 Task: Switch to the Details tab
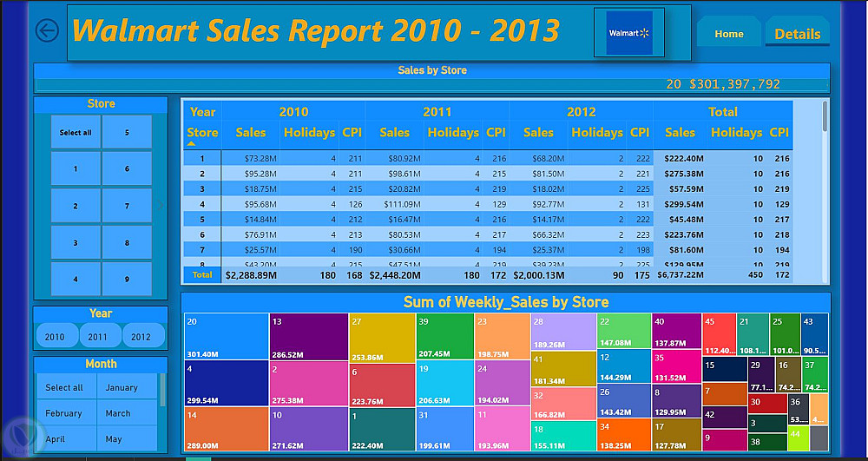pos(797,34)
